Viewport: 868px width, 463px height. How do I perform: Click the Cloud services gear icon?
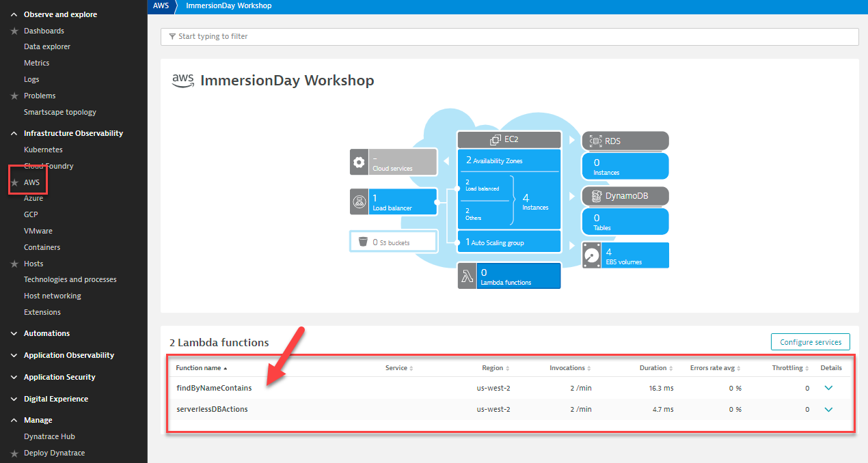pos(360,162)
